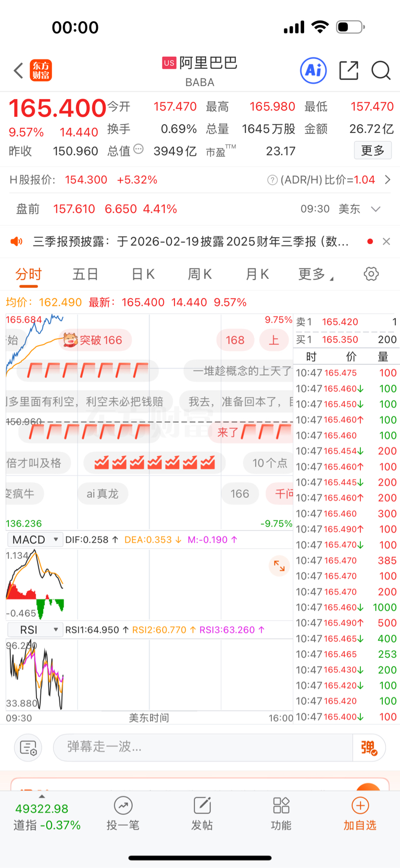The image size is (400, 868).
Task: Open the ADR/H ratio chevron
Action: click(387, 180)
